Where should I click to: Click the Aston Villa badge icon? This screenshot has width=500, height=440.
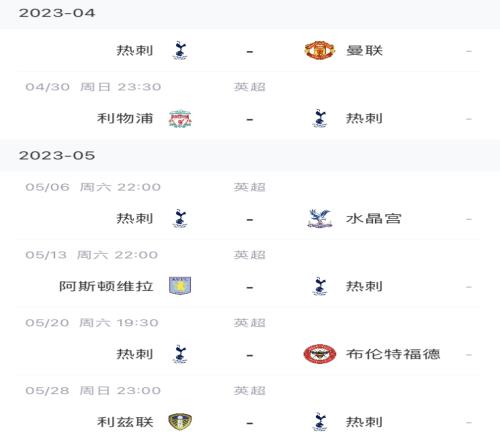[180, 286]
